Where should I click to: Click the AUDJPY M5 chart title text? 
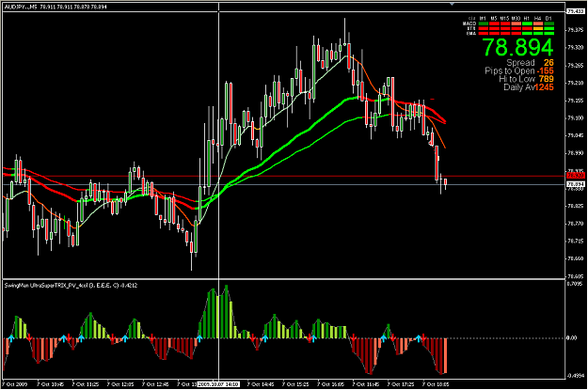[56, 7]
